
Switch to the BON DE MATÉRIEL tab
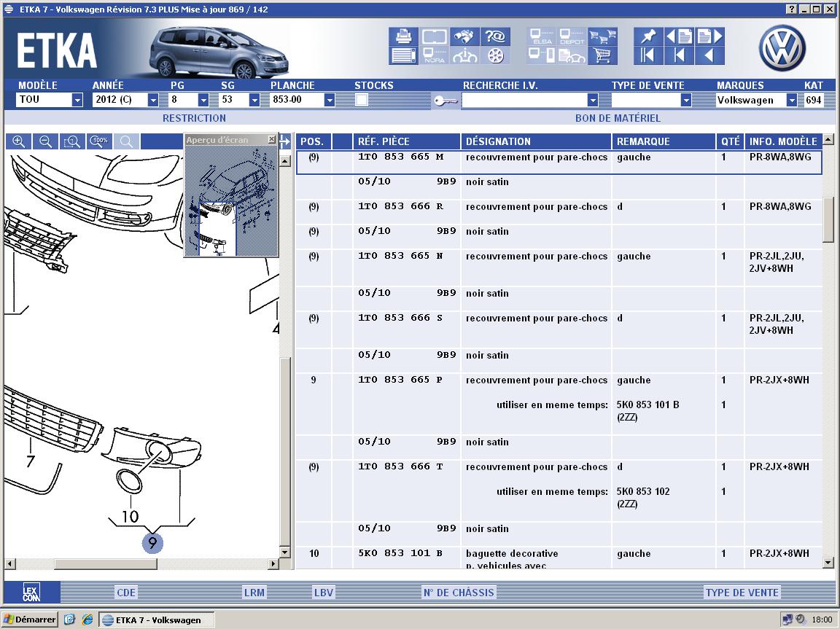click(617, 118)
